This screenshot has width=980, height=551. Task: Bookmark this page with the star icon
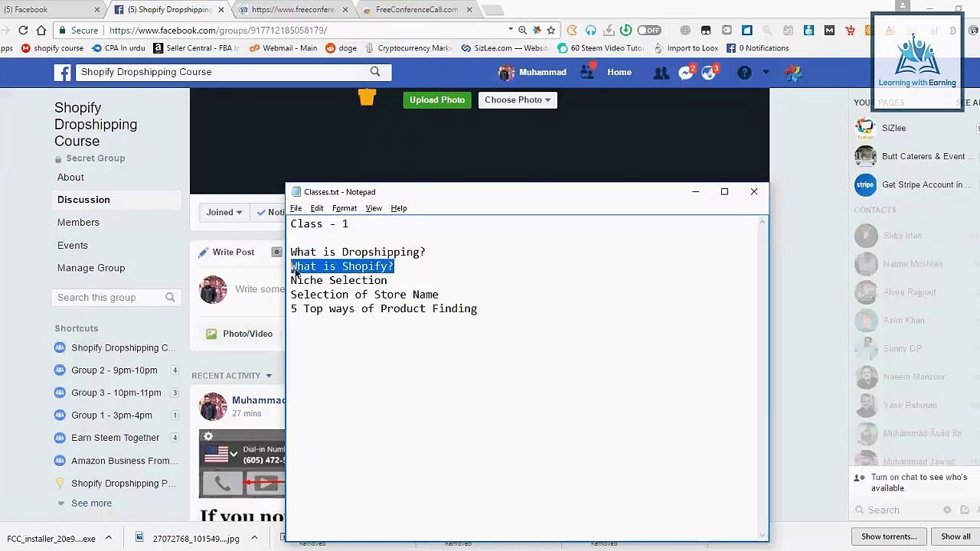tap(550, 30)
